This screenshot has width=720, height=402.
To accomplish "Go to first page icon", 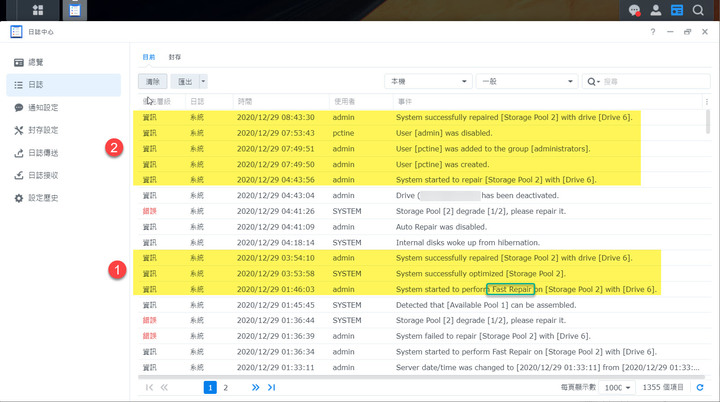I will tap(149, 387).
